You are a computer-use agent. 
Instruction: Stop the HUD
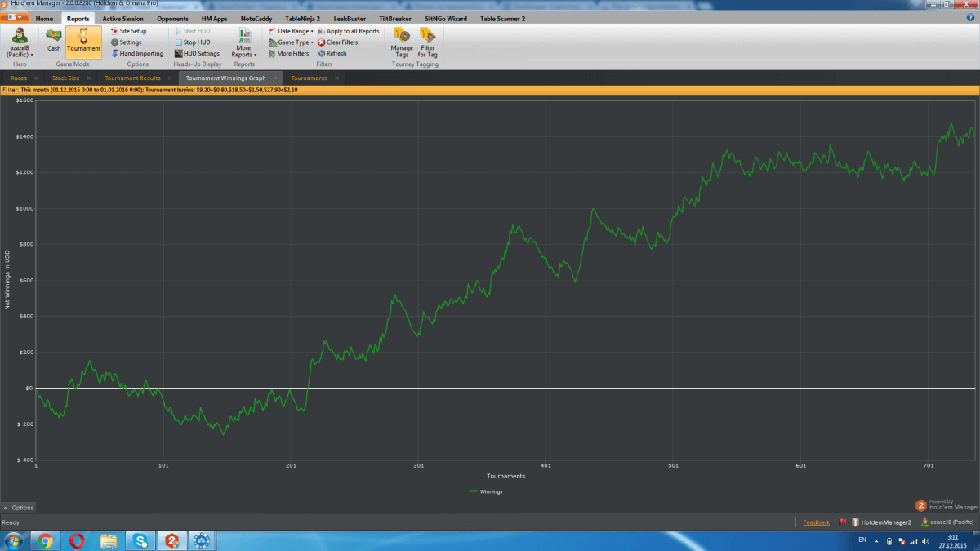point(196,42)
